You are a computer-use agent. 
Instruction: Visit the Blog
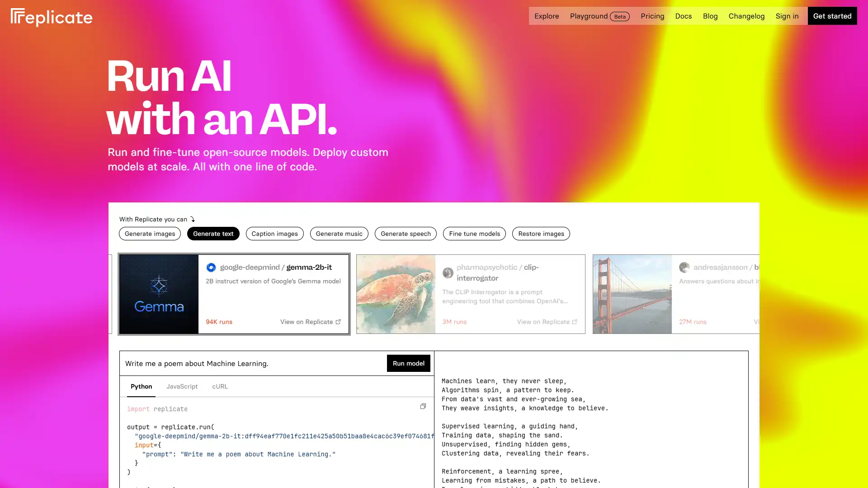(x=710, y=16)
